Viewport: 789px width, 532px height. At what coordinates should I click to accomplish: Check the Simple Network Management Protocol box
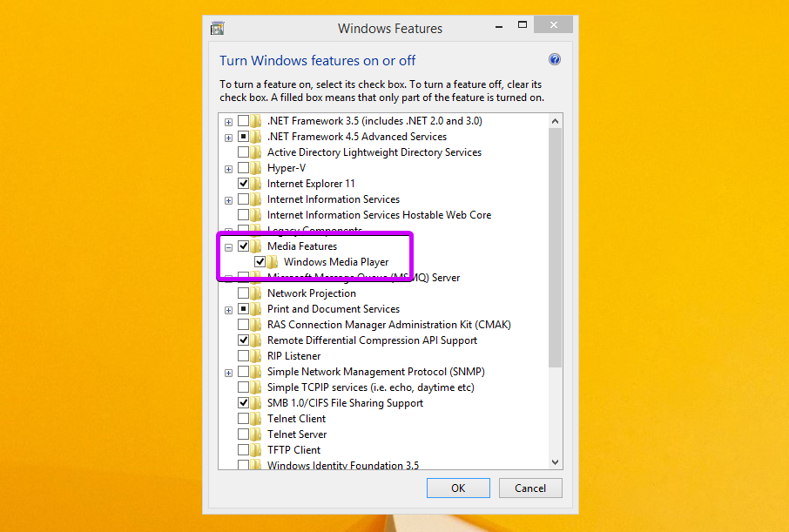tap(244, 372)
